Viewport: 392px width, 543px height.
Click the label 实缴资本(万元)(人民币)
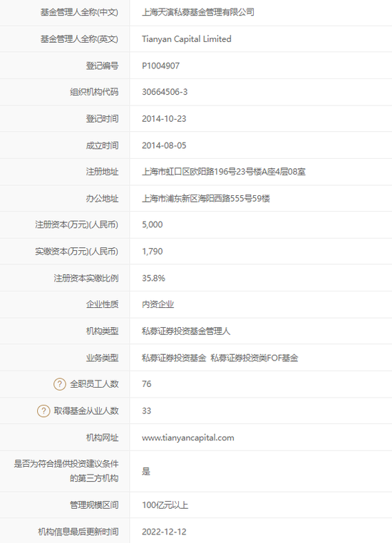[76, 252]
